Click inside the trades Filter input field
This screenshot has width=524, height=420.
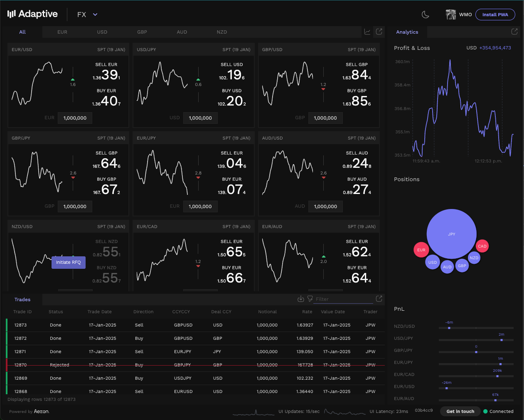point(343,299)
